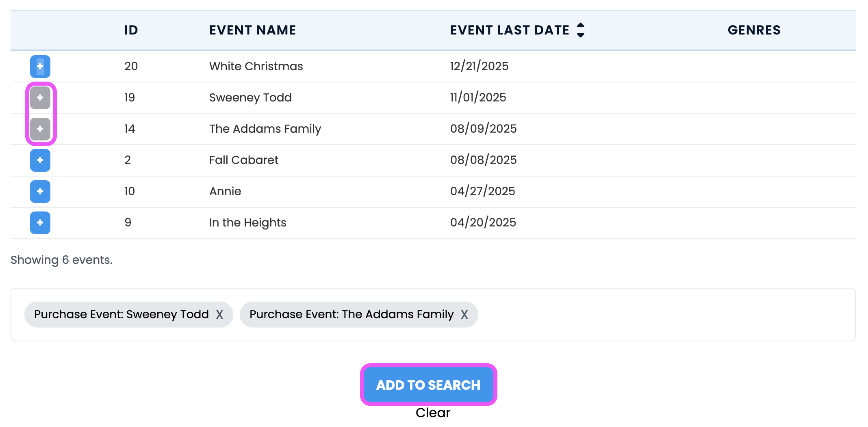Screen dimensions: 868x427
Task: Click the In the Heights event name
Action: [x=247, y=222]
